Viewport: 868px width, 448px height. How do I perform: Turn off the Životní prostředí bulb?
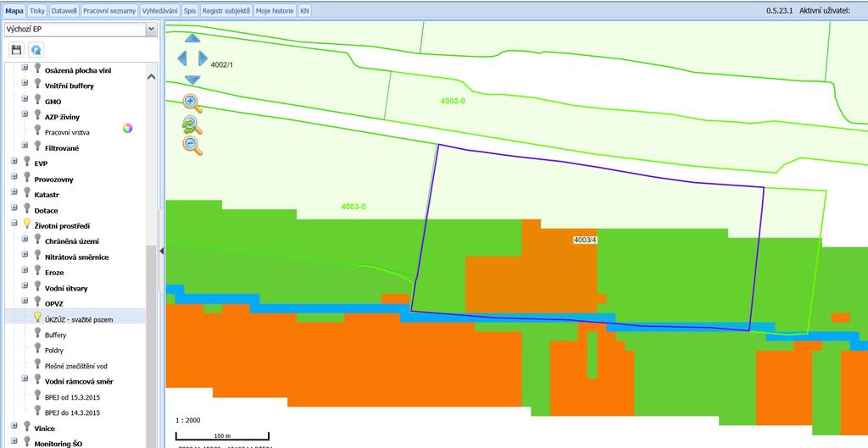tap(26, 224)
